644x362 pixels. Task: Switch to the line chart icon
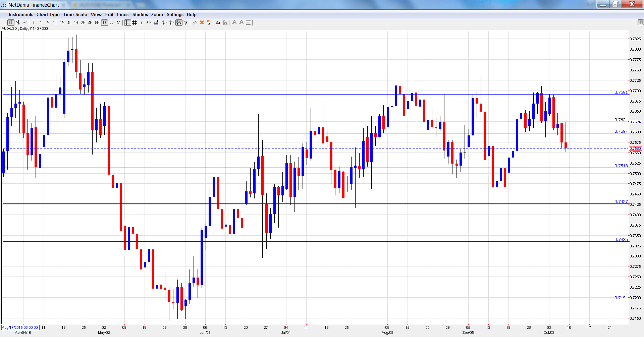click(25, 23)
